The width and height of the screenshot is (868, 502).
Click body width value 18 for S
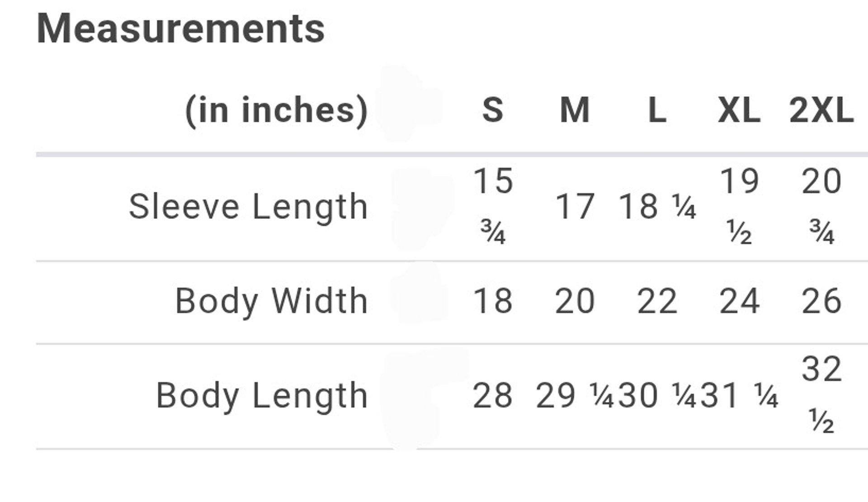tap(493, 301)
